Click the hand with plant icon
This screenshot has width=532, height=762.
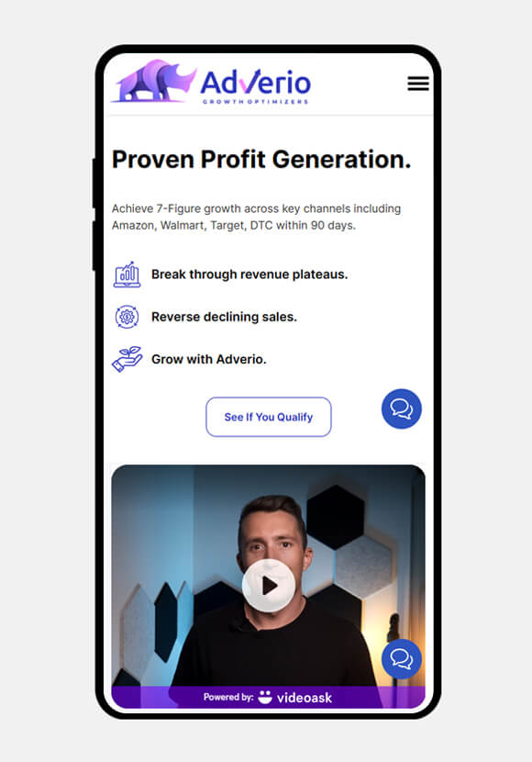127,359
